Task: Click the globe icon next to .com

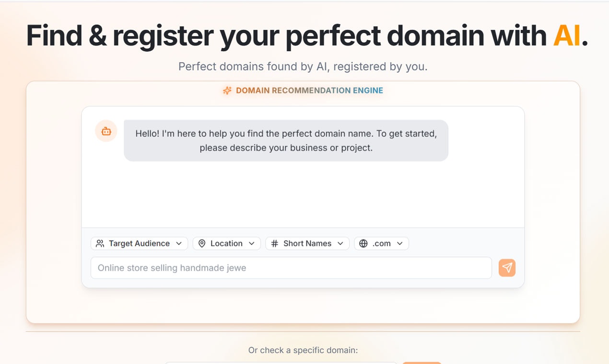Action: click(364, 243)
